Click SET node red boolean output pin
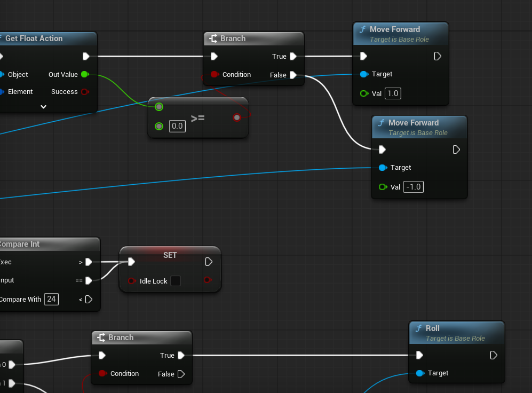The width and height of the screenshot is (532, 393). 207,280
